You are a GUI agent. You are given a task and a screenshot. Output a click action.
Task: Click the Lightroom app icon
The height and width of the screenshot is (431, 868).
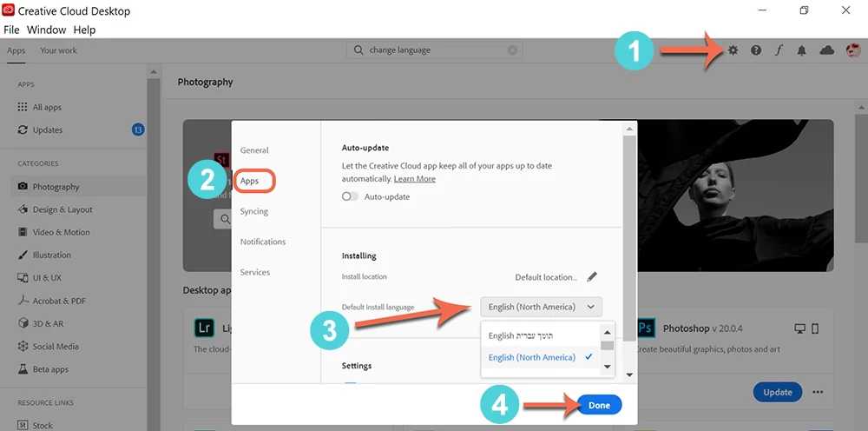pos(204,328)
